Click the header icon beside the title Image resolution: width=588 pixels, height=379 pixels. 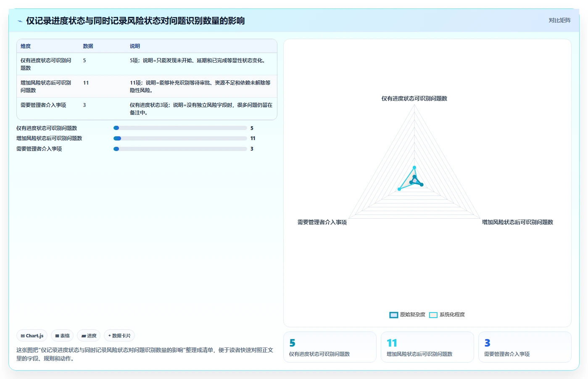[20, 21]
